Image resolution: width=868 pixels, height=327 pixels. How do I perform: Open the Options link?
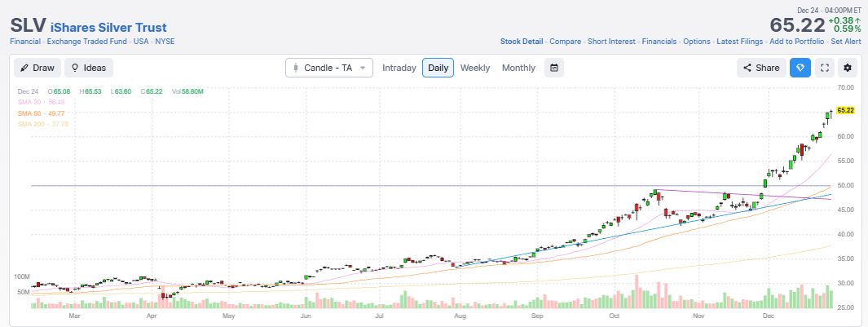(696, 42)
